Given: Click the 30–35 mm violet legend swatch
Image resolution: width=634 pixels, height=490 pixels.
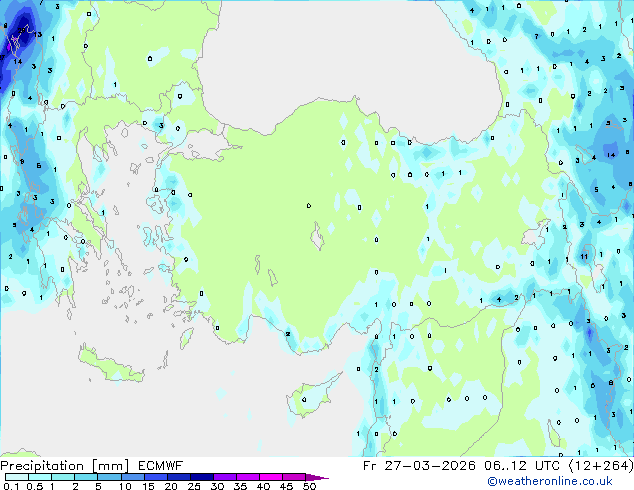Looking at the screenshot, I should (x=225, y=477).
